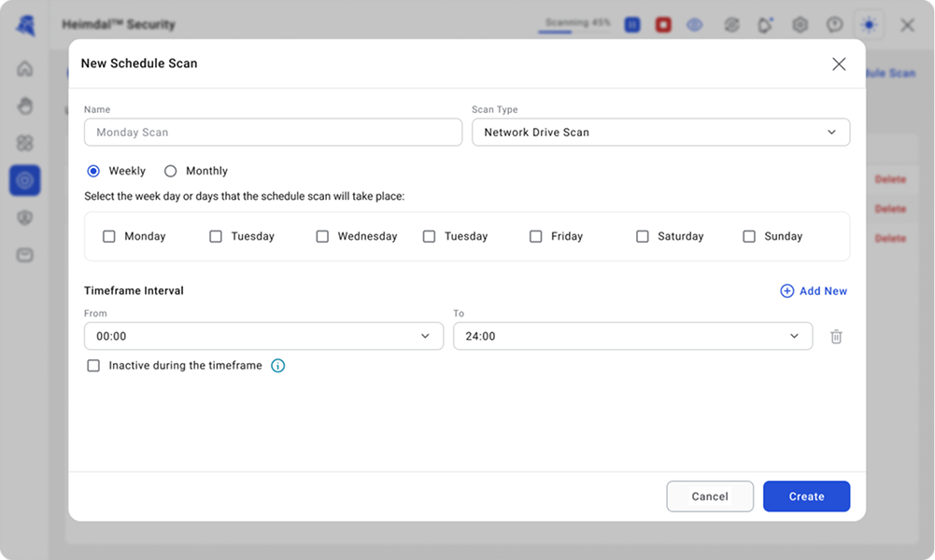
Task: Show info about Inactive during the timeframe
Action: (277, 366)
